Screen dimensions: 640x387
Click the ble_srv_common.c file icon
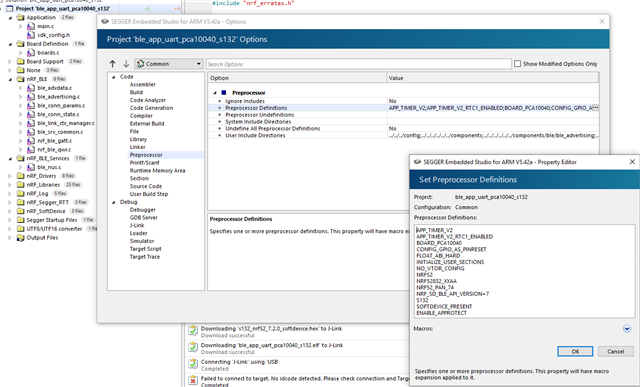click(31, 132)
